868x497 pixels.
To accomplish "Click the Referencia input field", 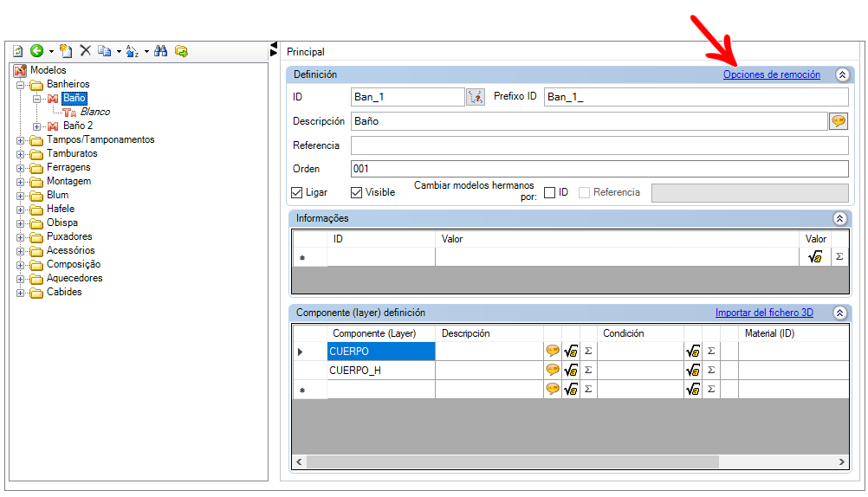I will (x=599, y=145).
